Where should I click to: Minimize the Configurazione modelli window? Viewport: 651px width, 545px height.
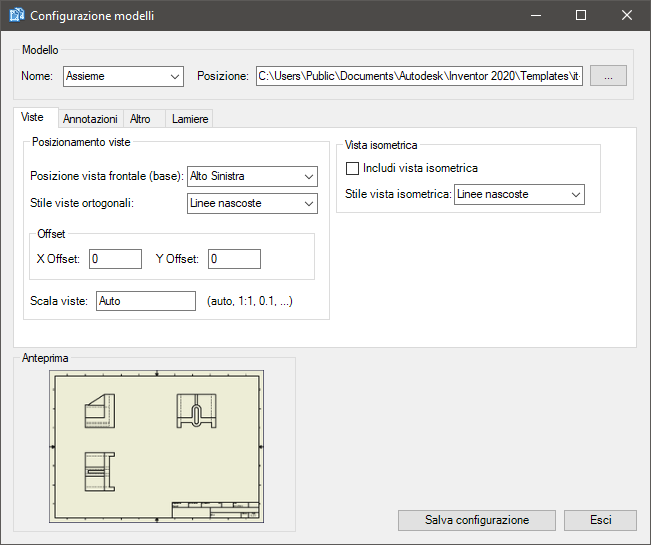(536, 15)
